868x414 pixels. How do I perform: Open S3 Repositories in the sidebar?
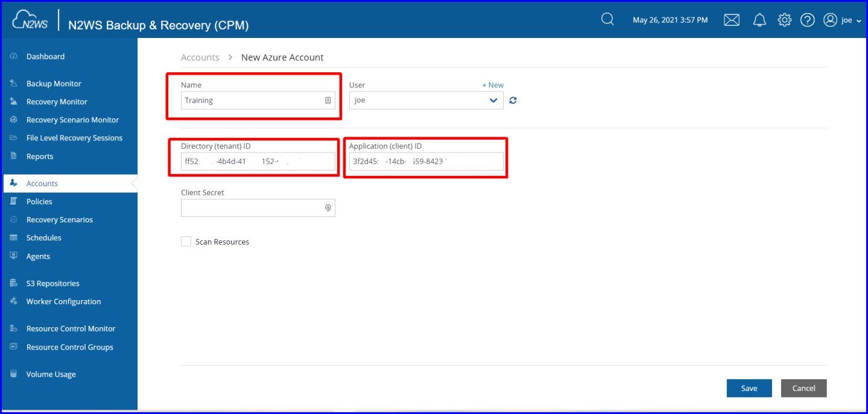tap(53, 283)
